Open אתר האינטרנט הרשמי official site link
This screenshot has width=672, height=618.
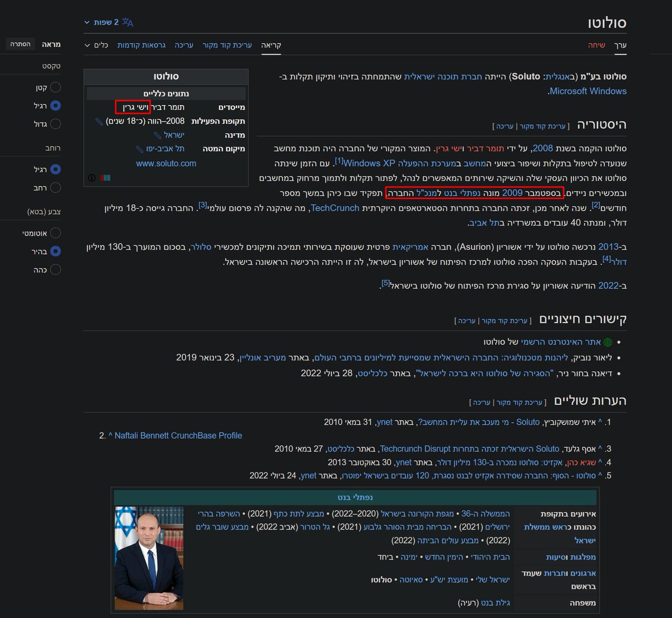point(561,342)
